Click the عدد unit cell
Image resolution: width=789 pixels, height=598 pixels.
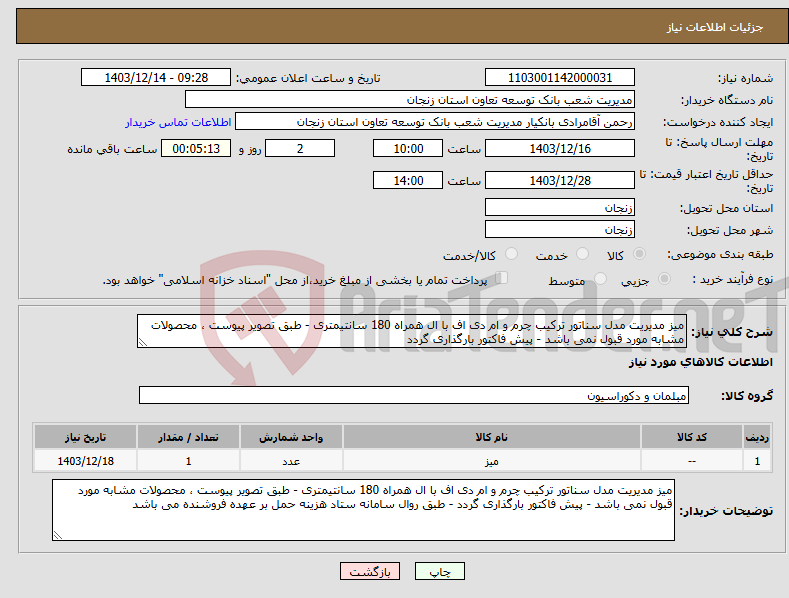[291, 461]
